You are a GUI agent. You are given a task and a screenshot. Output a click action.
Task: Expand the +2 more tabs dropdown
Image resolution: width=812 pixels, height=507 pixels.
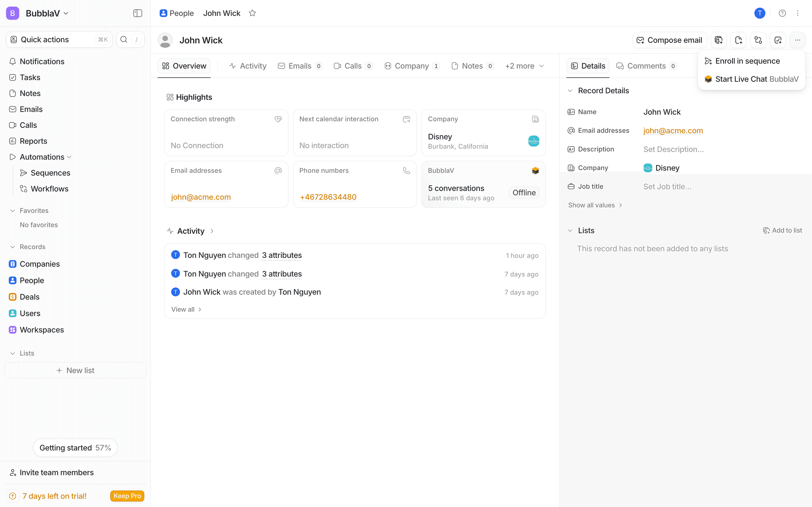524,66
